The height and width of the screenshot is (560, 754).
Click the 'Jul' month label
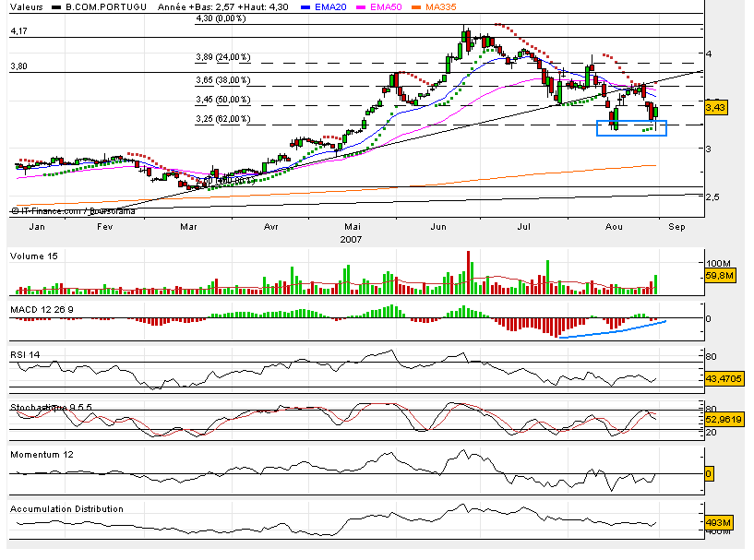[x=523, y=226]
